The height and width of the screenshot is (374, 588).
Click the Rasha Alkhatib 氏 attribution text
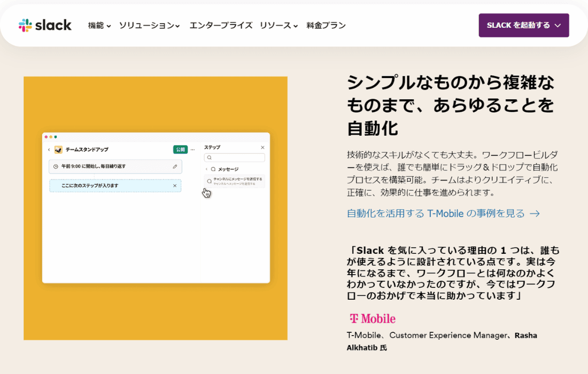tap(442, 341)
